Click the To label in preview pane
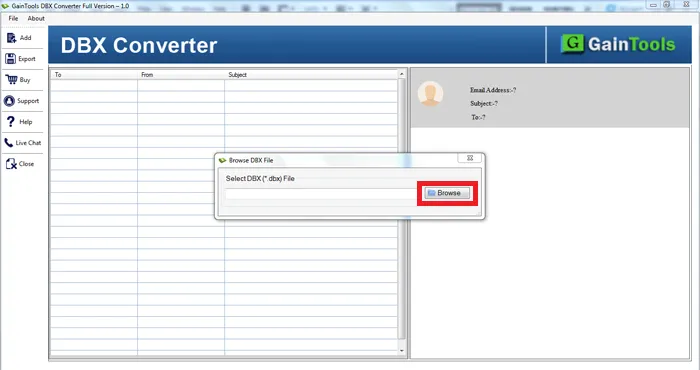The width and height of the screenshot is (700, 370). click(x=478, y=117)
